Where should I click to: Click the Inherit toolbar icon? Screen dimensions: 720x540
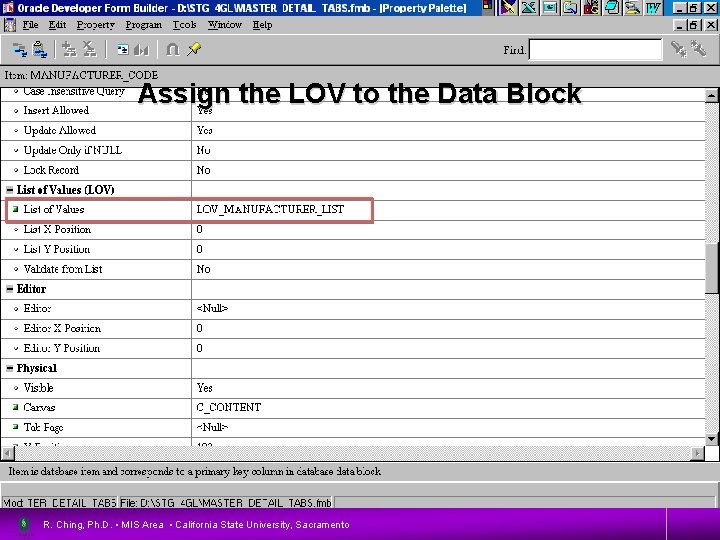tap(142, 50)
